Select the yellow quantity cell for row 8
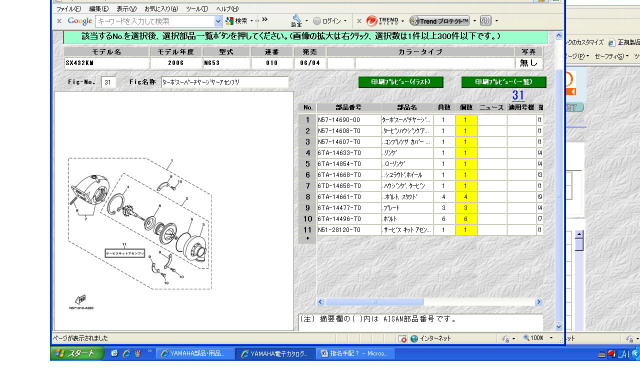The width and height of the screenshot is (640, 384). (x=466, y=197)
